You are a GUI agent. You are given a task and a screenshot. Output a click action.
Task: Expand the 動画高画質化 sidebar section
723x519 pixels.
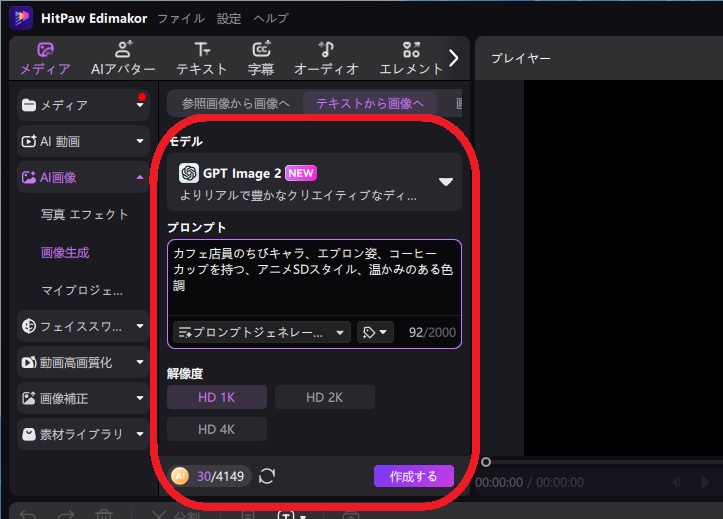[83, 362]
